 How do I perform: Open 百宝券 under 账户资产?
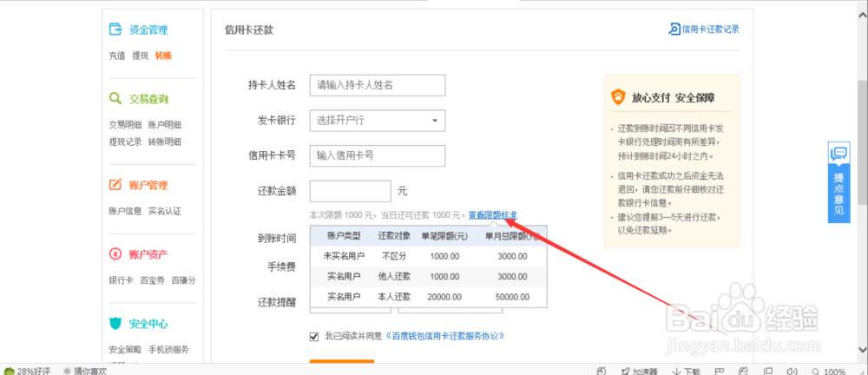pos(152,280)
